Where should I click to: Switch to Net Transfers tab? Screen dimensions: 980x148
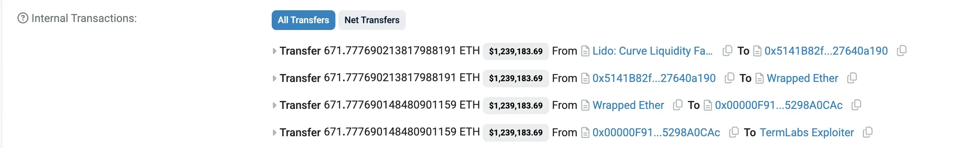(372, 20)
